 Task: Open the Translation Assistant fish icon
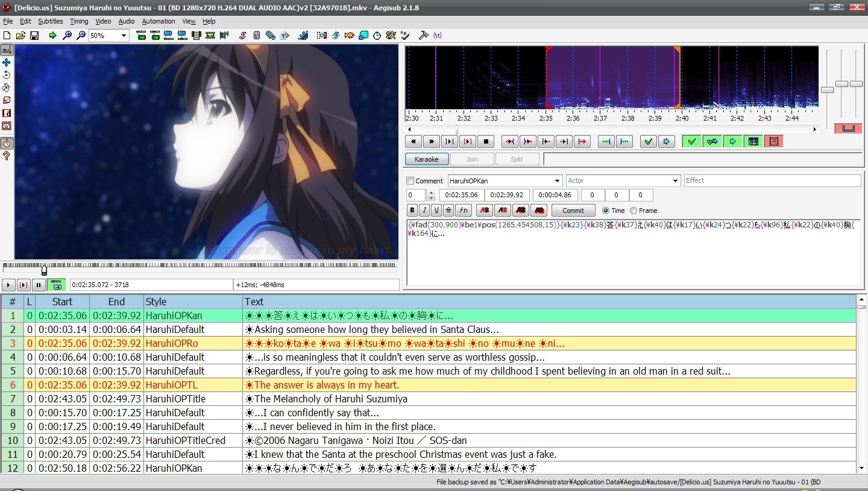coord(350,36)
